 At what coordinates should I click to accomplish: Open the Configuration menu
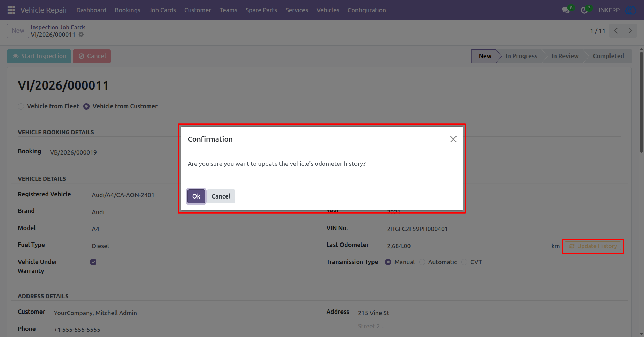[x=367, y=10]
